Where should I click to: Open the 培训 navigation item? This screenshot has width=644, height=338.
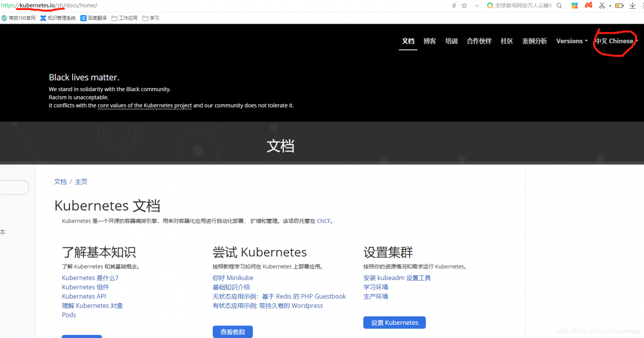click(451, 41)
